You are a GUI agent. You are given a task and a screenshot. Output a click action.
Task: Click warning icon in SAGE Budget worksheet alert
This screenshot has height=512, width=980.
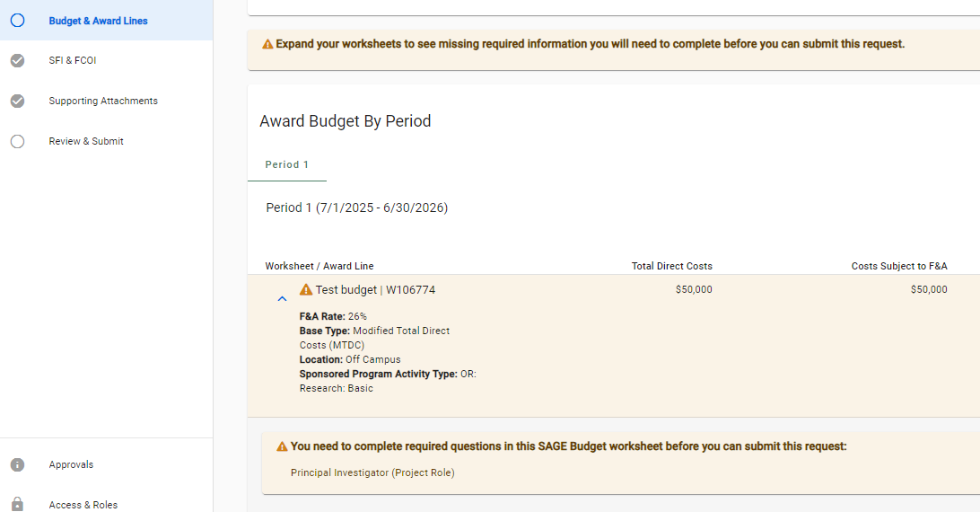[283, 446]
